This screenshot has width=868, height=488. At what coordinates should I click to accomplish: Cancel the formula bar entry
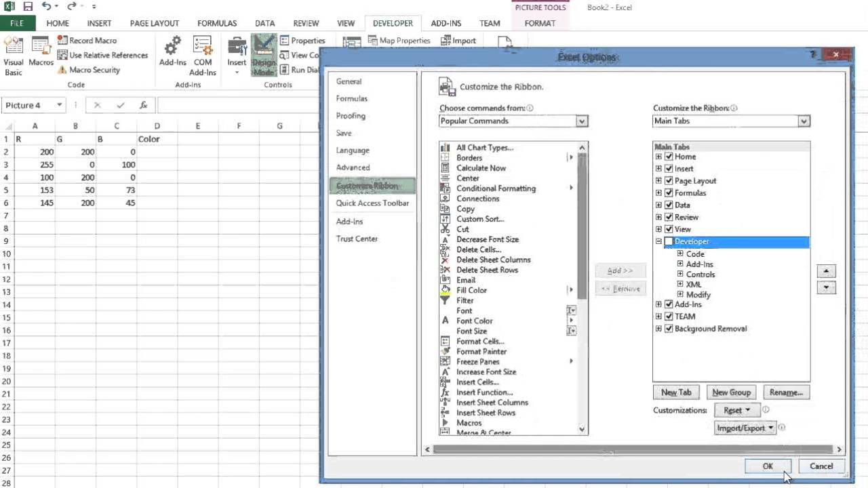tap(98, 105)
